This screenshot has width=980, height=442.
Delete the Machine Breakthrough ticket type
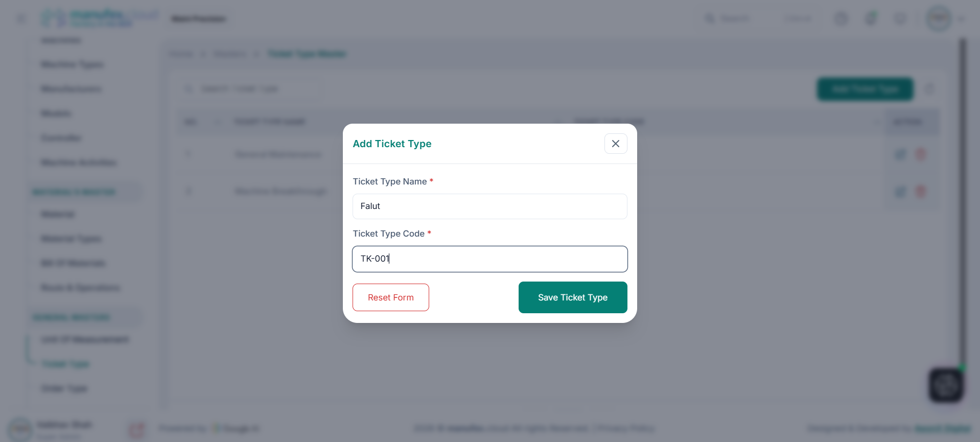pyautogui.click(x=921, y=192)
